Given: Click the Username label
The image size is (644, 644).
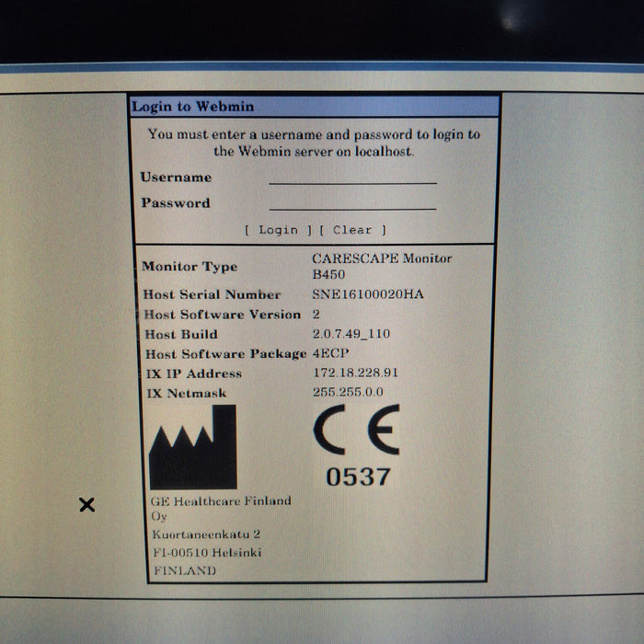Looking at the screenshot, I should pos(176,177).
